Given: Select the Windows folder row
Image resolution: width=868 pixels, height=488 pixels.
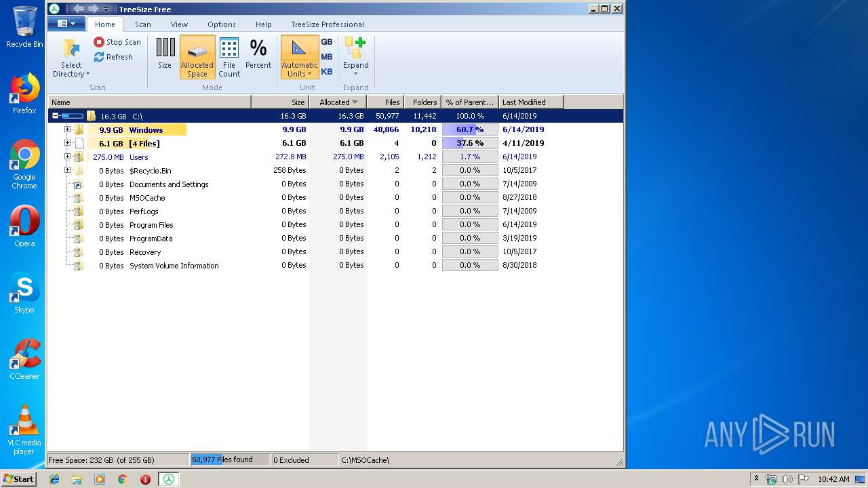Looking at the screenshot, I should click(335, 129).
